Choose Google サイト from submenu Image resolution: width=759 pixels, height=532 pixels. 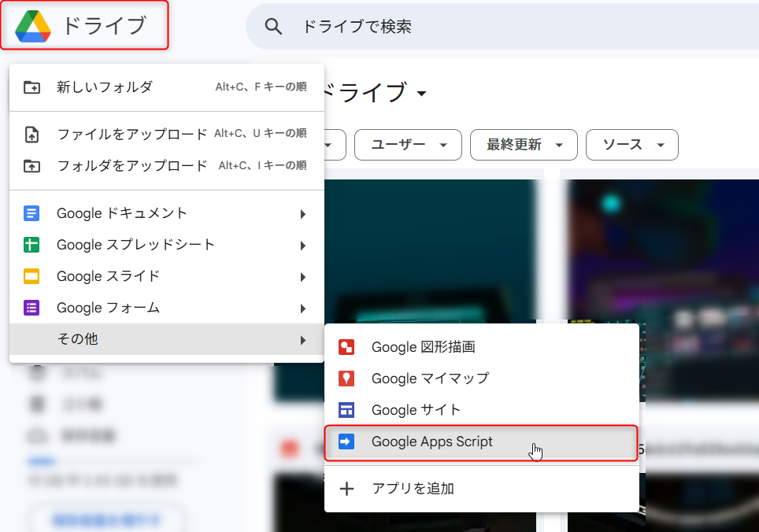point(482,410)
